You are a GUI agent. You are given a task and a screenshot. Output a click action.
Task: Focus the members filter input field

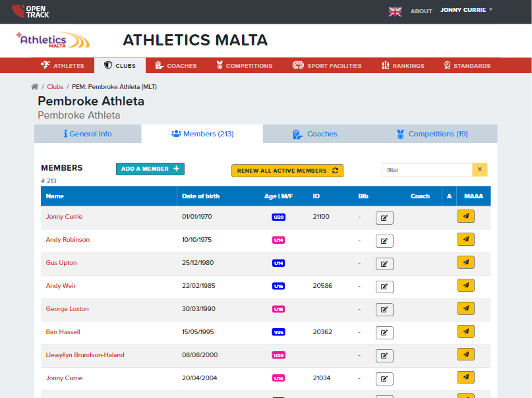point(427,169)
